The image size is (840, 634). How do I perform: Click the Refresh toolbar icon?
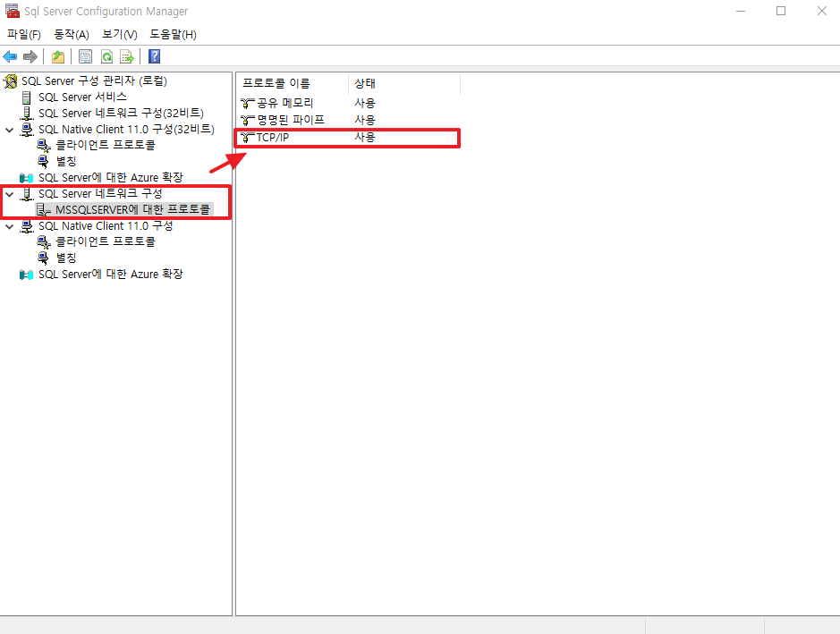pos(106,56)
